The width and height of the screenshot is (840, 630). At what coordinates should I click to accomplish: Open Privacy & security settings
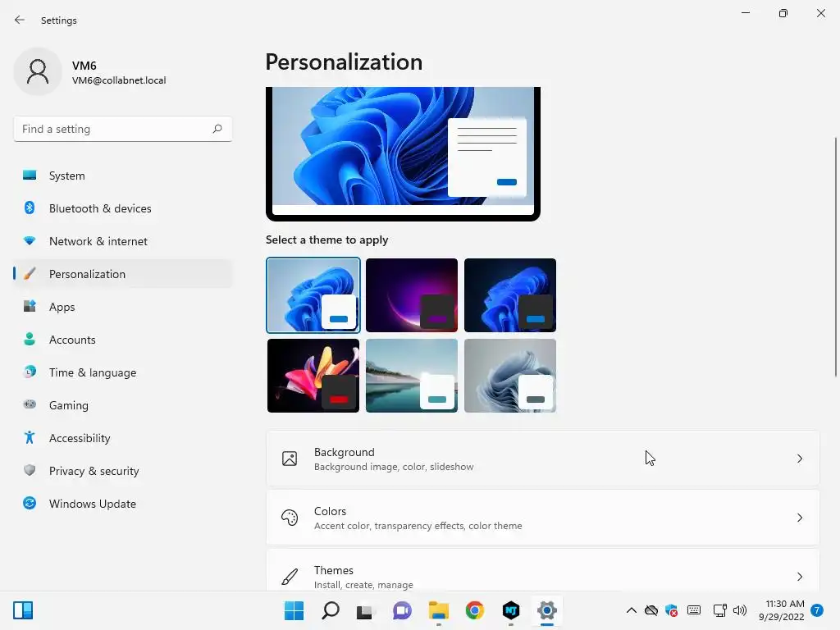[x=123, y=470]
